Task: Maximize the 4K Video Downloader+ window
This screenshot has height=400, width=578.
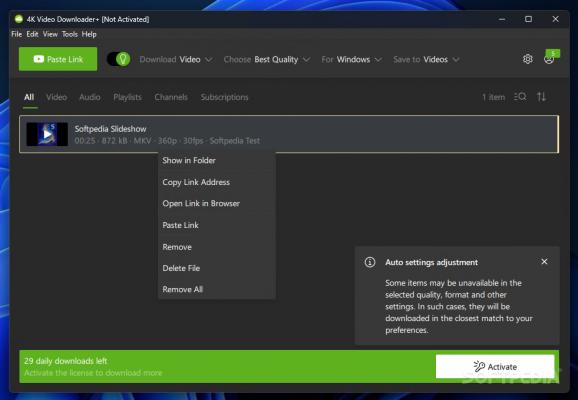Action: point(528,19)
